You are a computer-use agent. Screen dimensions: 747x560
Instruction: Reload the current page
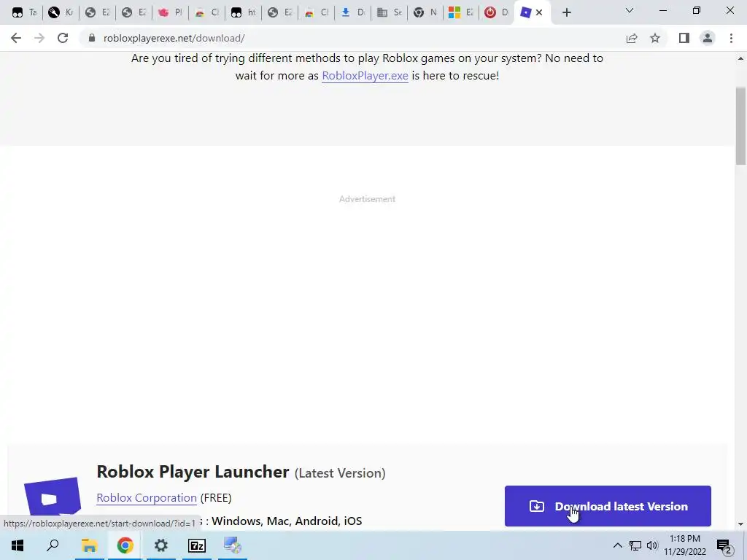coord(63,38)
